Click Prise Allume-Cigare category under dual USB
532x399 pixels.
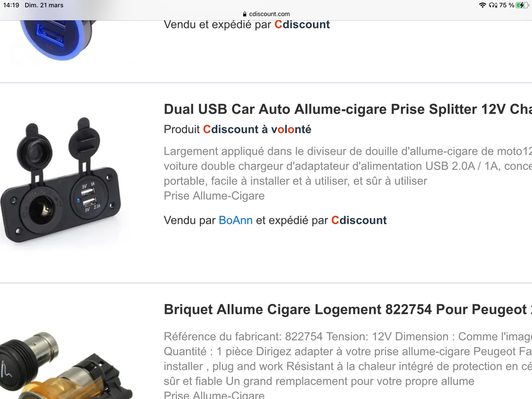214,196
